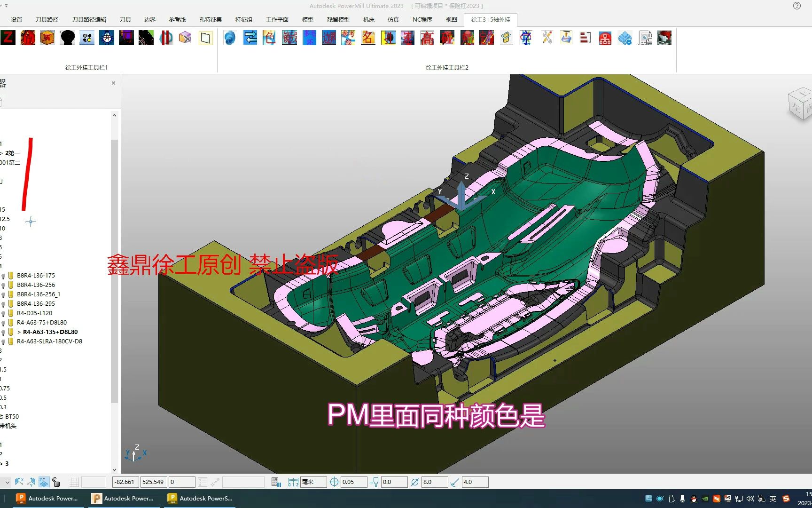Click the red Z icon in plugin toolbar 1
The width and height of the screenshot is (812, 508).
point(8,38)
